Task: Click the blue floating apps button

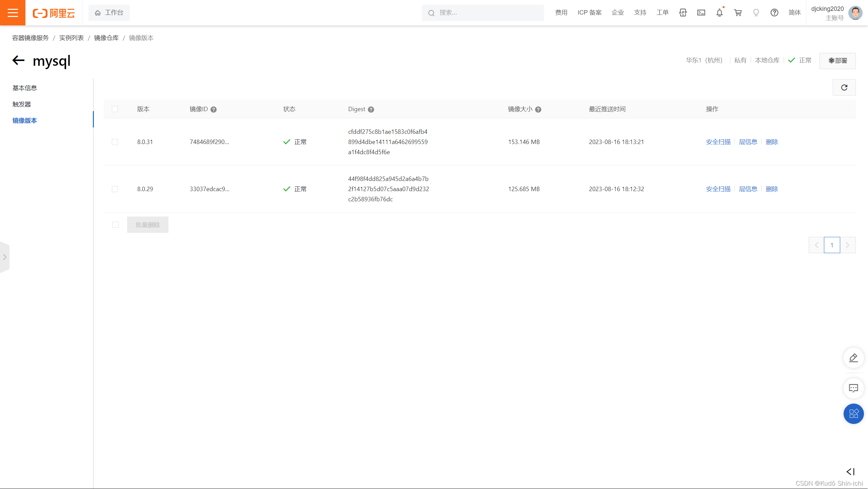Action: pos(853,413)
